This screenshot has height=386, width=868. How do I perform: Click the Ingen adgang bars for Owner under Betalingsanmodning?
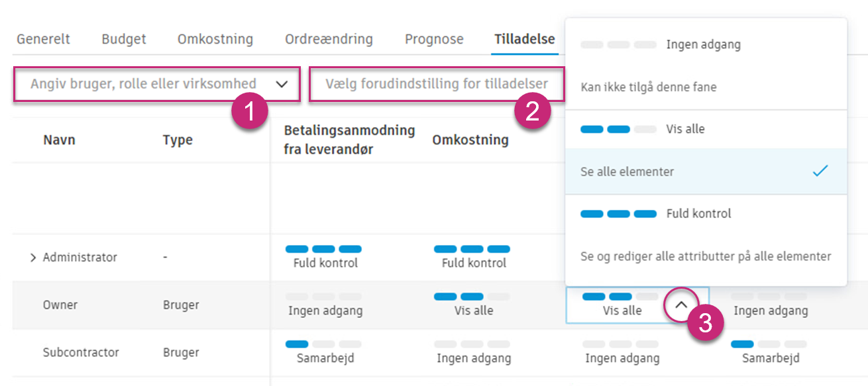coord(325,297)
